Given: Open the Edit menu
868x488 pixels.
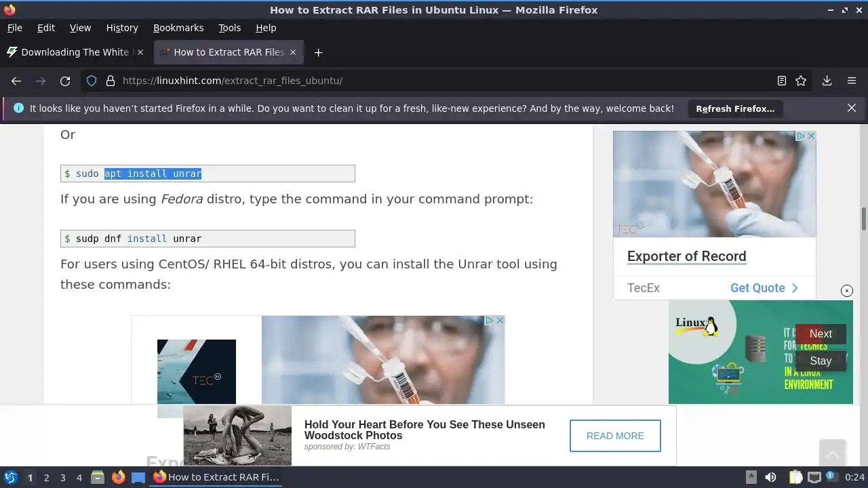Looking at the screenshot, I should [46, 28].
